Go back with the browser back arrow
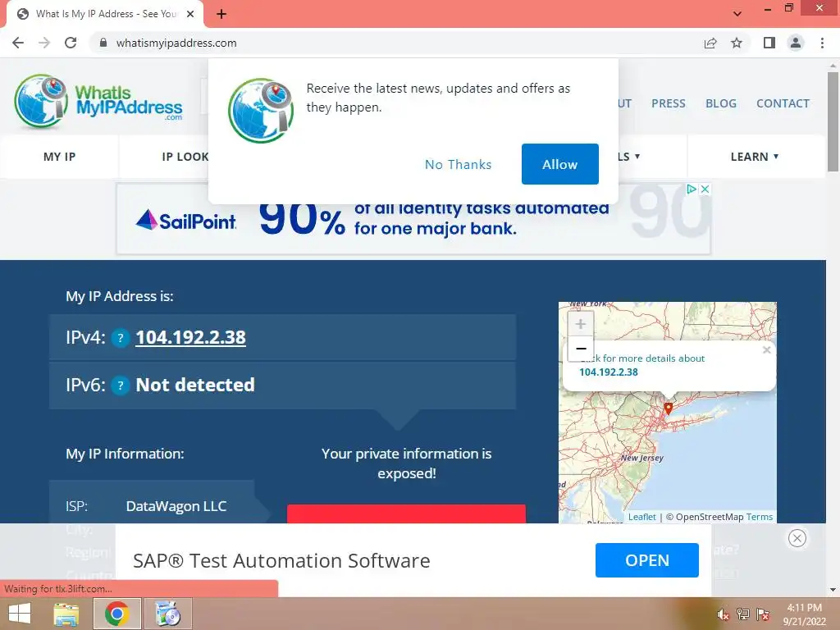Viewport: 840px width, 630px height. (x=18, y=43)
